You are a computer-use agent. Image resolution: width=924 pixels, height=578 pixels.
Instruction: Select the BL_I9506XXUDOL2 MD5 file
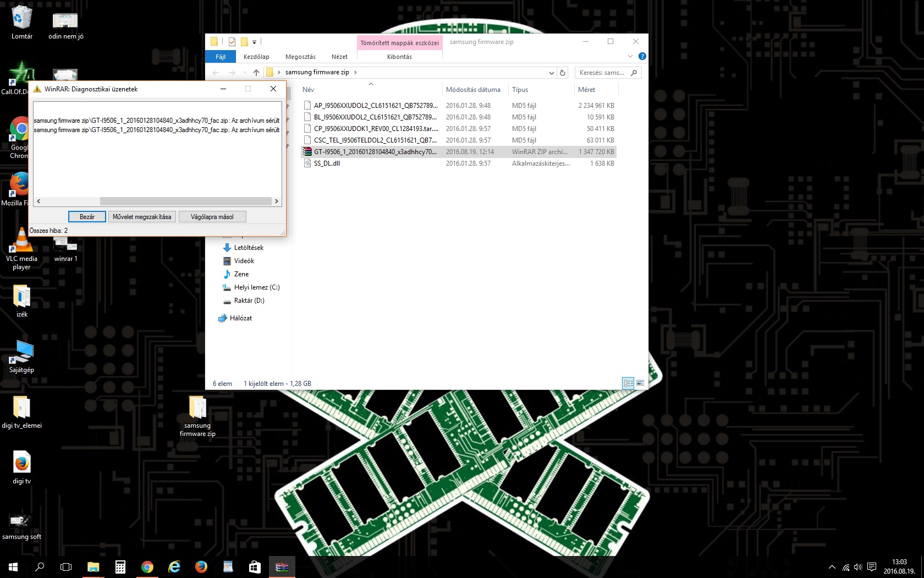click(x=459, y=117)
